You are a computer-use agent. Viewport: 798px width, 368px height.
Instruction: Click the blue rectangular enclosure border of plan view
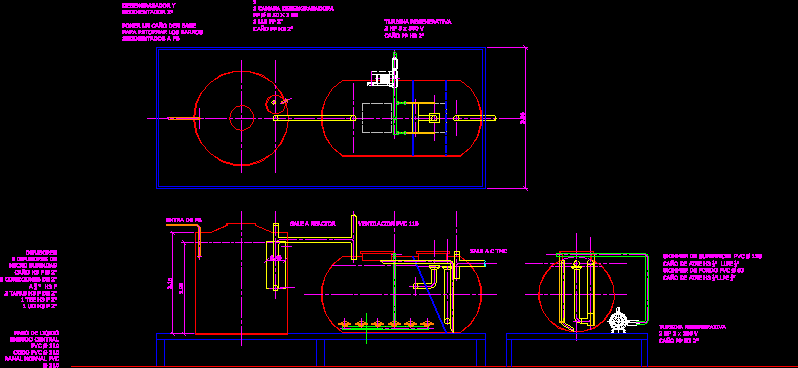321,118
